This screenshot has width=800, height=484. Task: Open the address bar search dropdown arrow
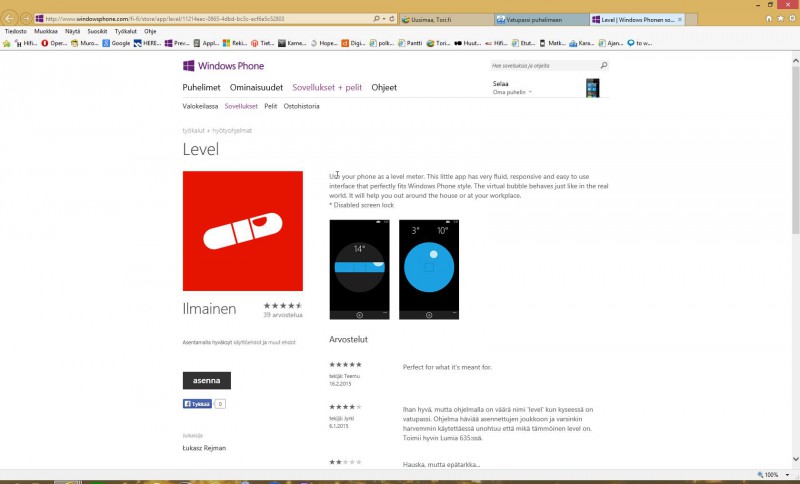pyautogui.click(x=386, y=19)
